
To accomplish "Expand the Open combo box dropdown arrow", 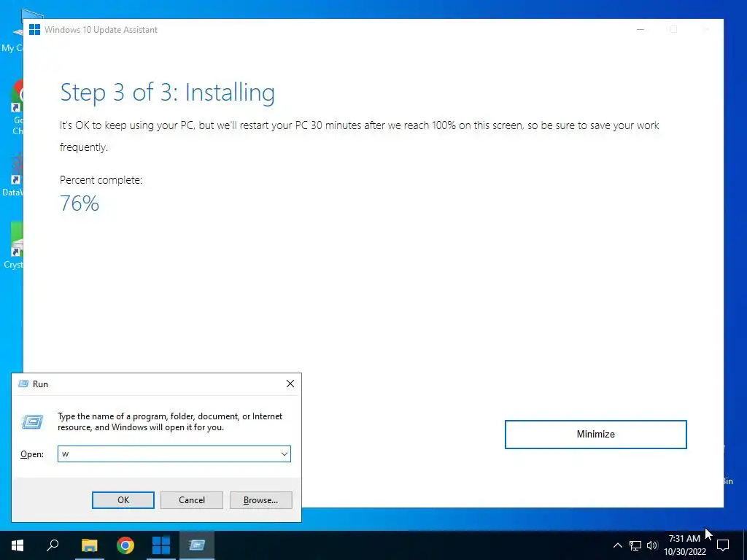I will [x=285, y=454].
